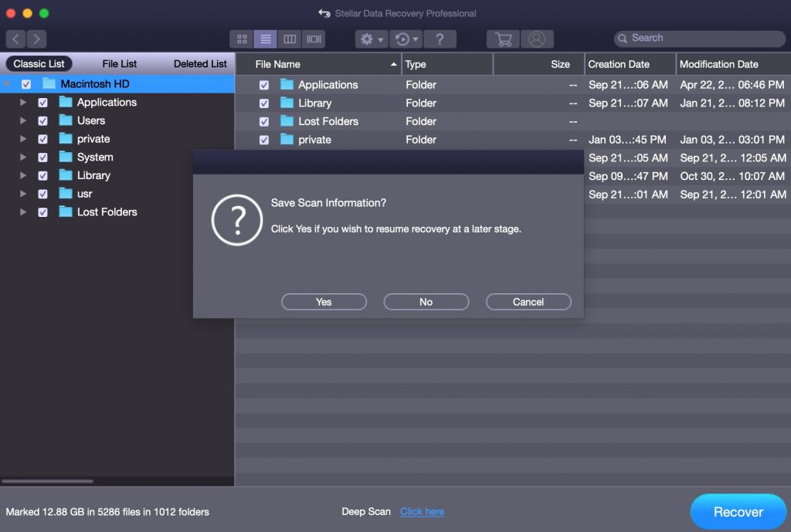Go forward with the right arrow button
791x532 pixels.
[36, 39]
